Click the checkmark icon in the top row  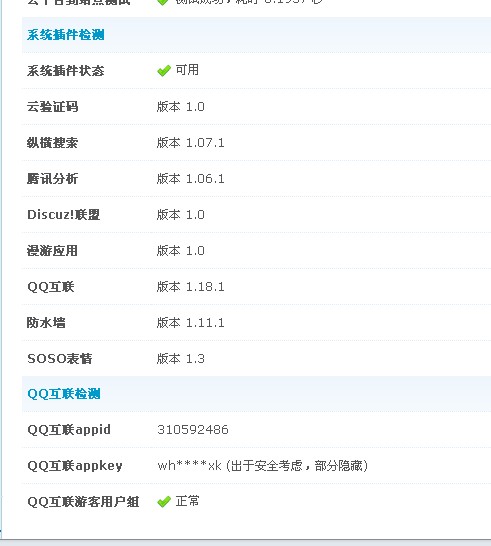163,2
